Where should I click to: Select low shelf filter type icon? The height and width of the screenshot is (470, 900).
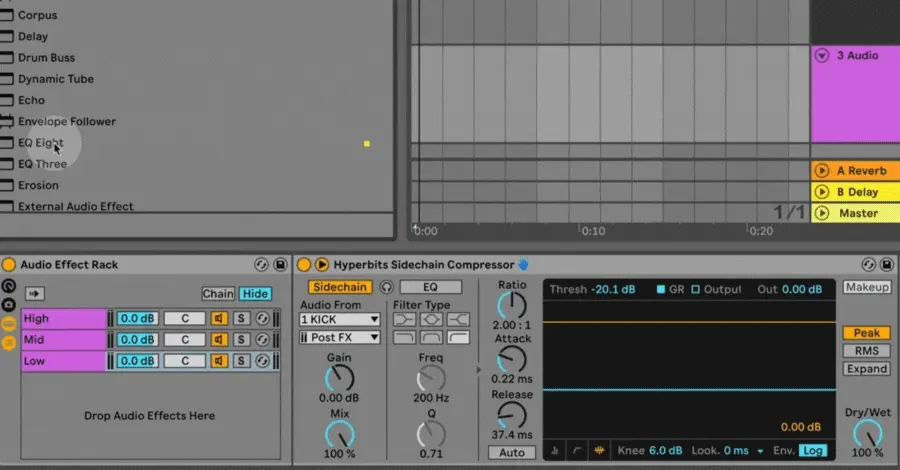tap(405, 319)
